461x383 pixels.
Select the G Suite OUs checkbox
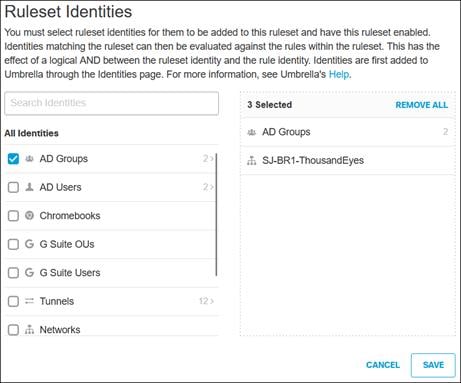13,244
